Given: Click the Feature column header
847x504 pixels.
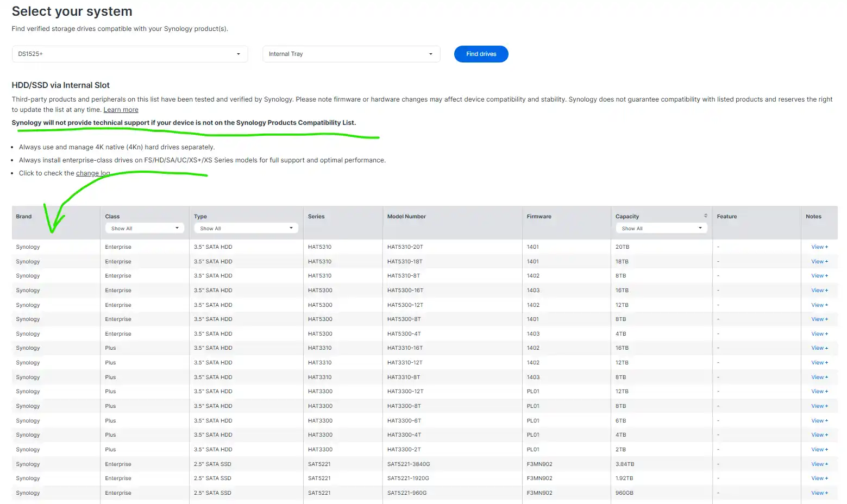Looking at the screenshot, I should pos(727,216).
